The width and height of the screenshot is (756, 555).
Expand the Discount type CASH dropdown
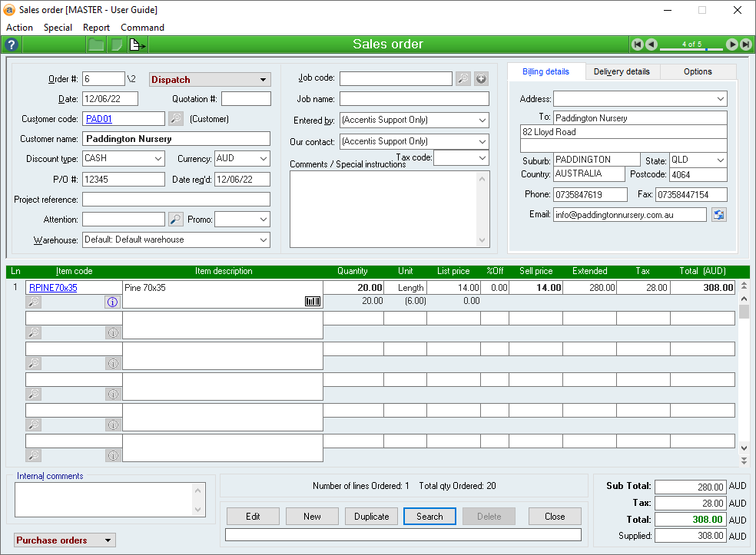157,159
